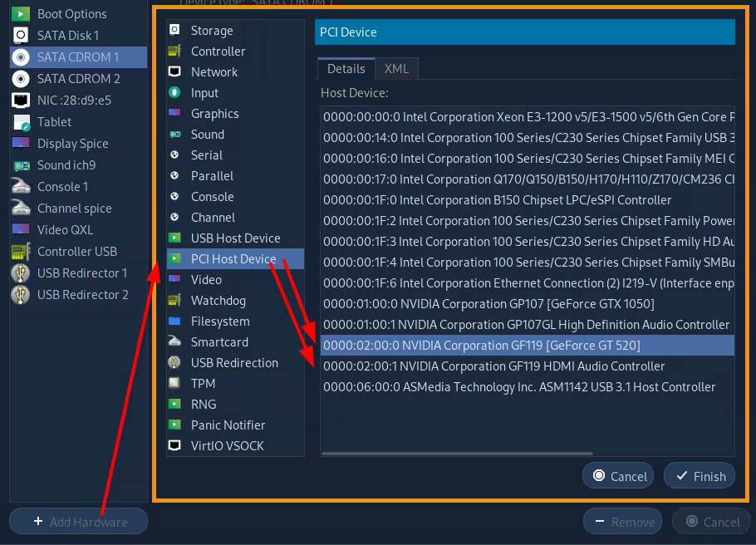Select host device 0000:00:17:0 Intel Q170/Q150
Image resolution: width=756 pixels, height=545 pixels.
[528, 179]
